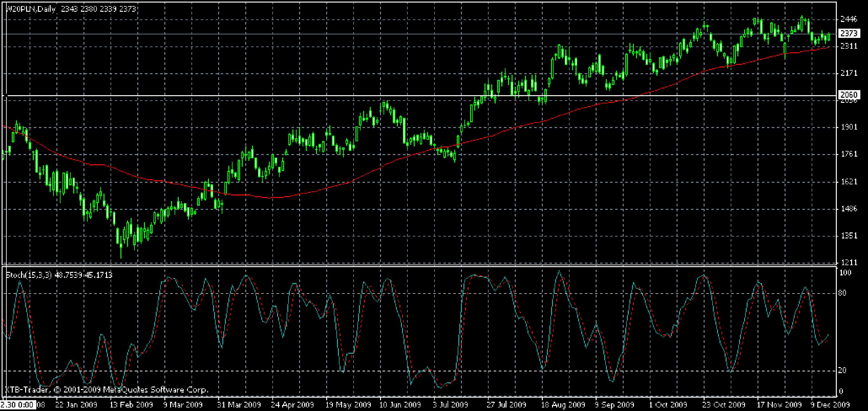Click the stochastic oversold level 20 label
This screenshot has width=868, height=411.
point(843,371)
